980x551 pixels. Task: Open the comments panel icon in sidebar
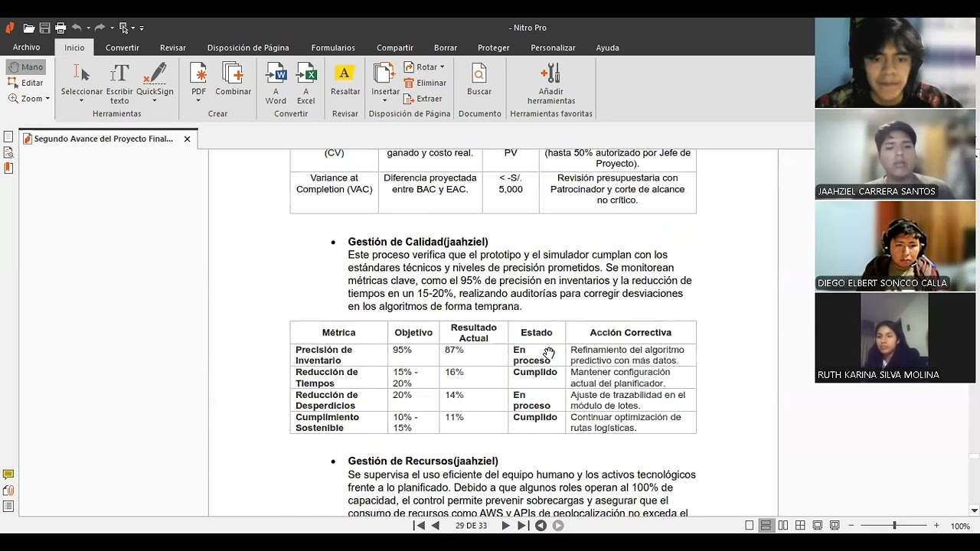tap(8, 475)
